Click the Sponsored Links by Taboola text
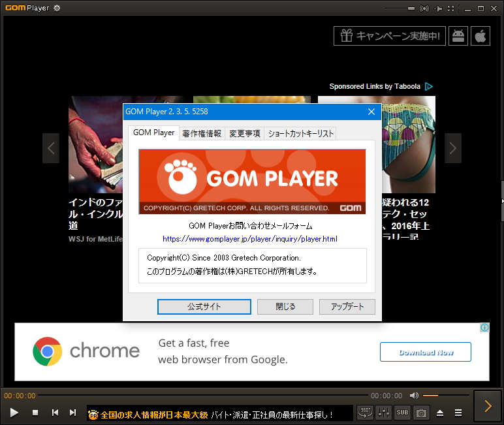 click(375, 86)
